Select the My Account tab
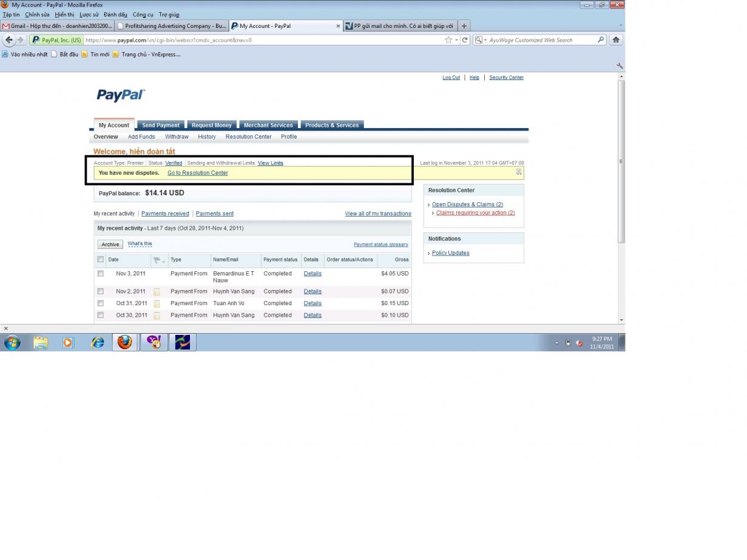Image resolution: width=747 pixels, height=560 pixels. [114, 125]
